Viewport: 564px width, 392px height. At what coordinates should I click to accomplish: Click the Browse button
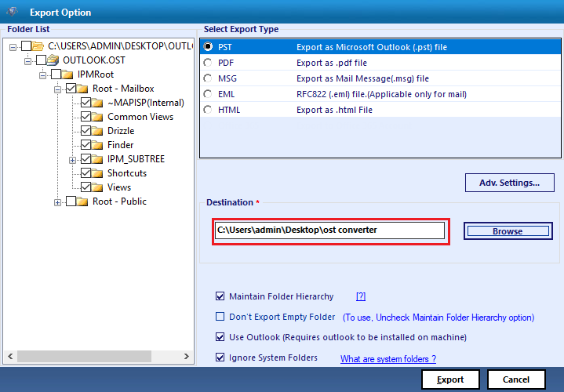coord(508,231)
